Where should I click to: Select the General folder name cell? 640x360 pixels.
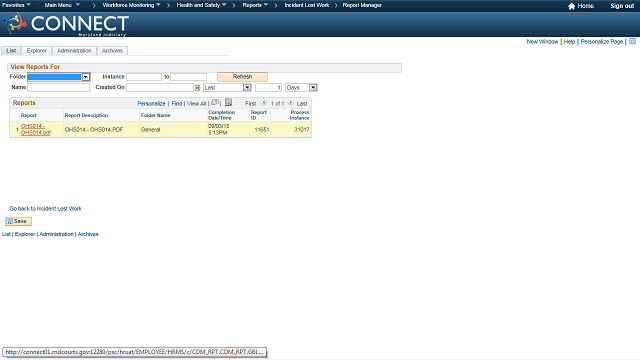[x=151, y=130]
